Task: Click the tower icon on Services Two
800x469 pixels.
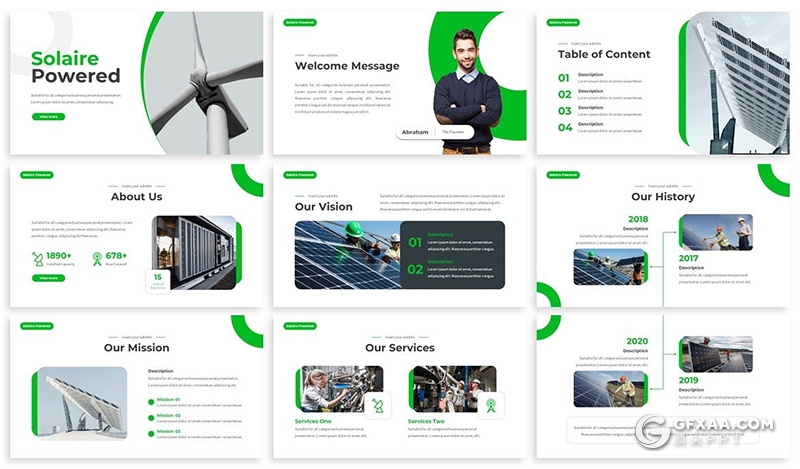Action: [490, 405]
